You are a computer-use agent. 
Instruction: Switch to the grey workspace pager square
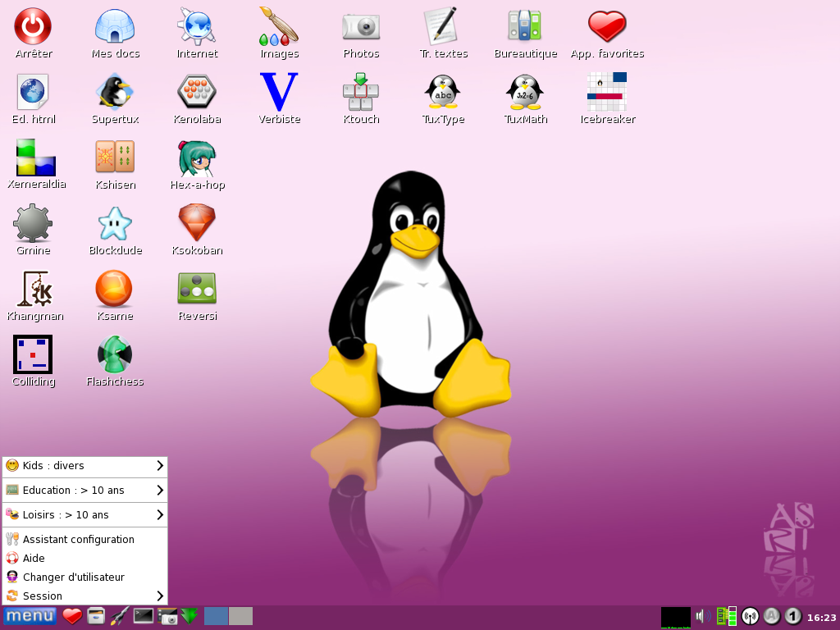(x=240, y=616)
